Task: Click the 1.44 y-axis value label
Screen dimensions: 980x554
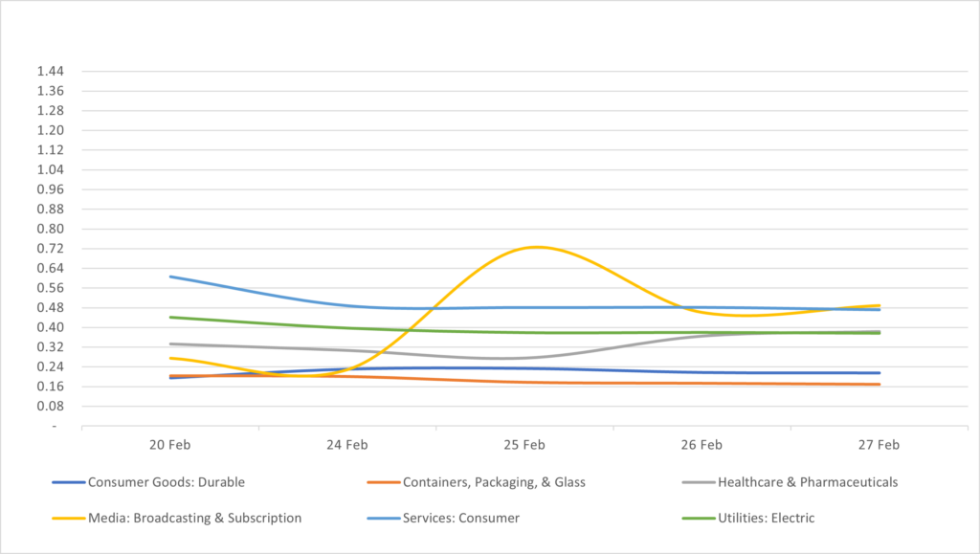Action: tap(49, 72)
